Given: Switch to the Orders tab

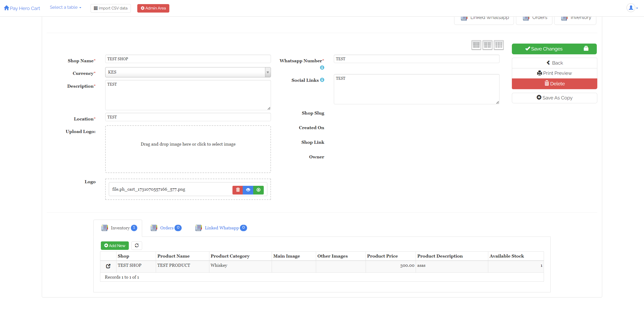Looking at the screenshot, I should (x=166, y=228).
